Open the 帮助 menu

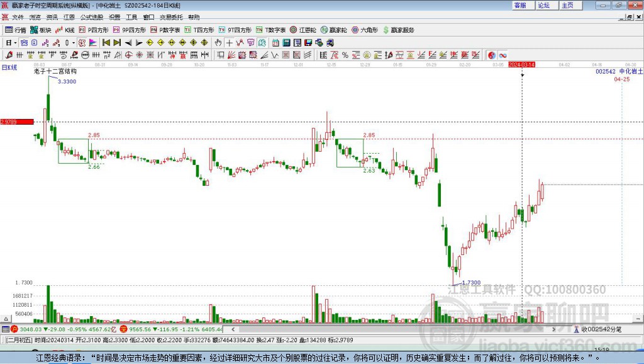click(x=194, y=17)
